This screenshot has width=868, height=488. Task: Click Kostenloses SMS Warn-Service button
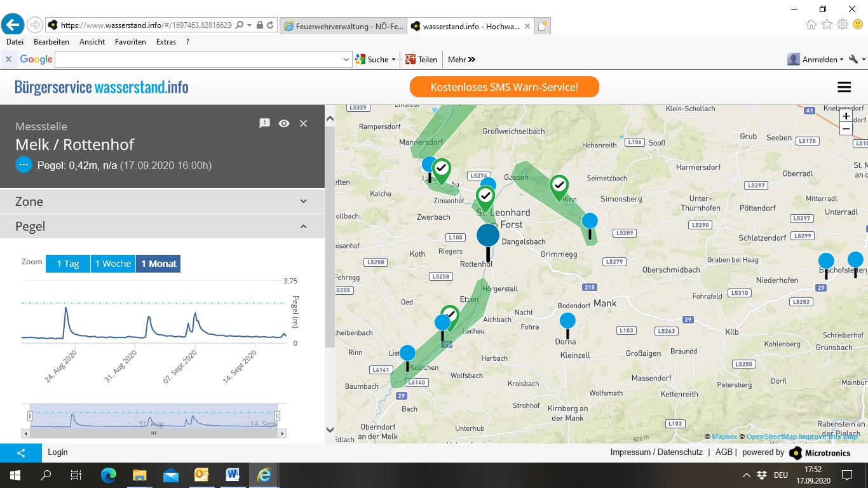click(504, 87)
